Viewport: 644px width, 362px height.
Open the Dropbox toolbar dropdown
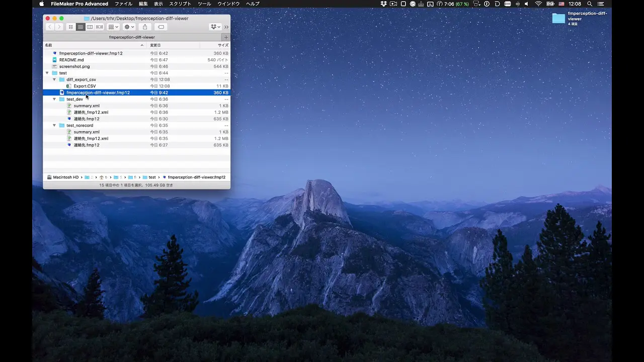pos(215,27)
